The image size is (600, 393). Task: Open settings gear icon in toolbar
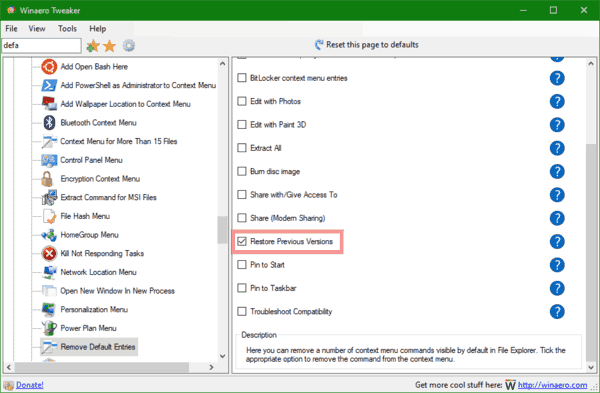click(129, 46)
